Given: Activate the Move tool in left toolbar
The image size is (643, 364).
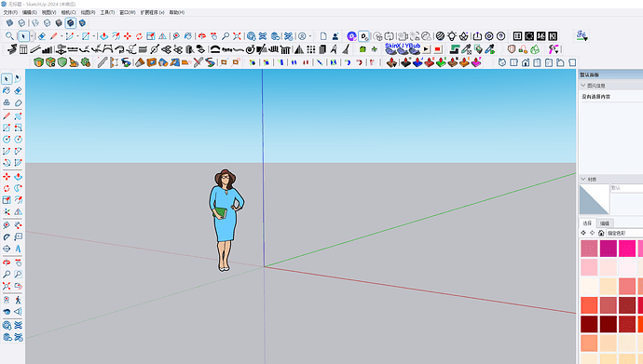Looking at the screenshot, I should coord(7,177).
